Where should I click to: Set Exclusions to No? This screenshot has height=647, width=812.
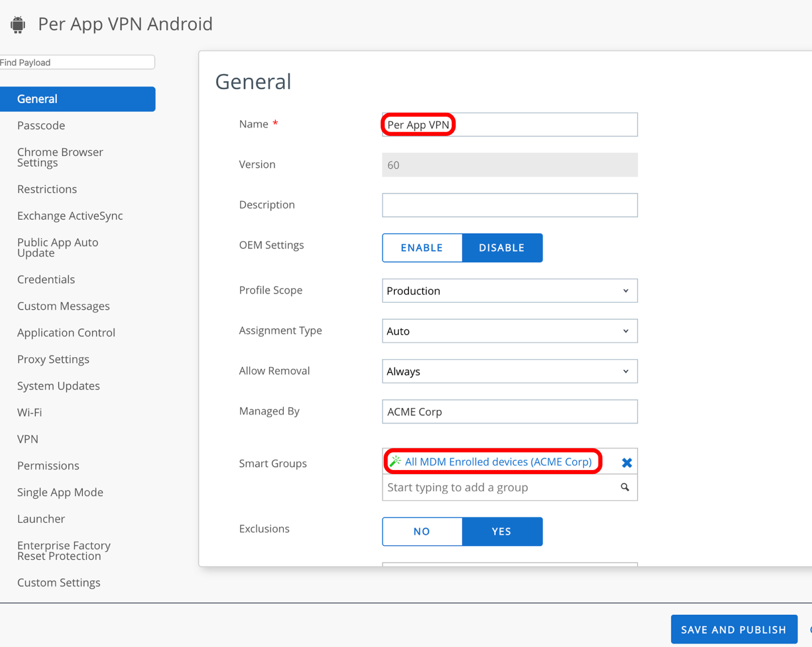pos(422,531)
